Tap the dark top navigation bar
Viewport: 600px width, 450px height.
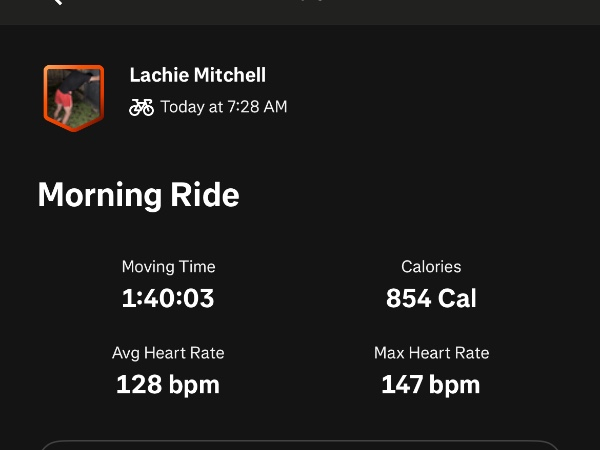point(450,10)
